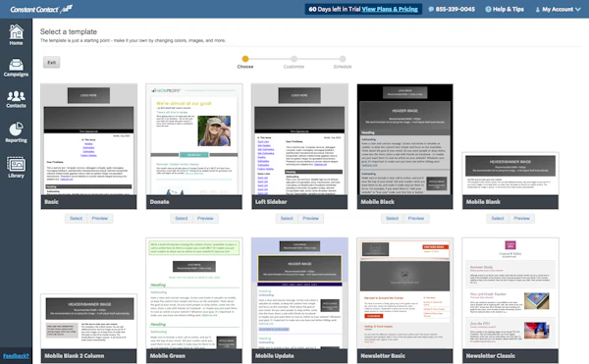Click the Choose step marker
This screenshot has height=364, width=589.
(245, 59)
